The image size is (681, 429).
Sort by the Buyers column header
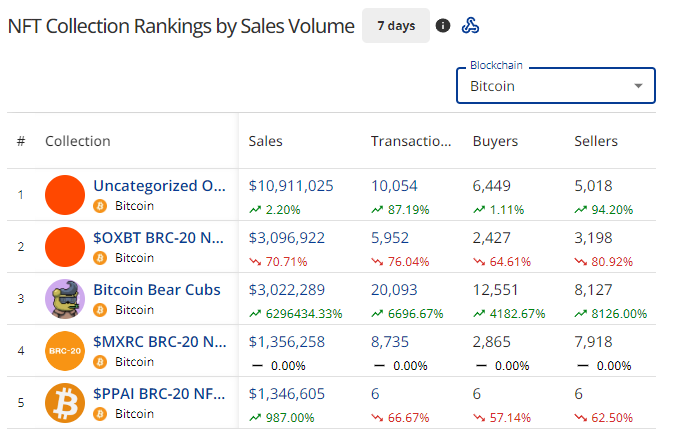[495, 141]
